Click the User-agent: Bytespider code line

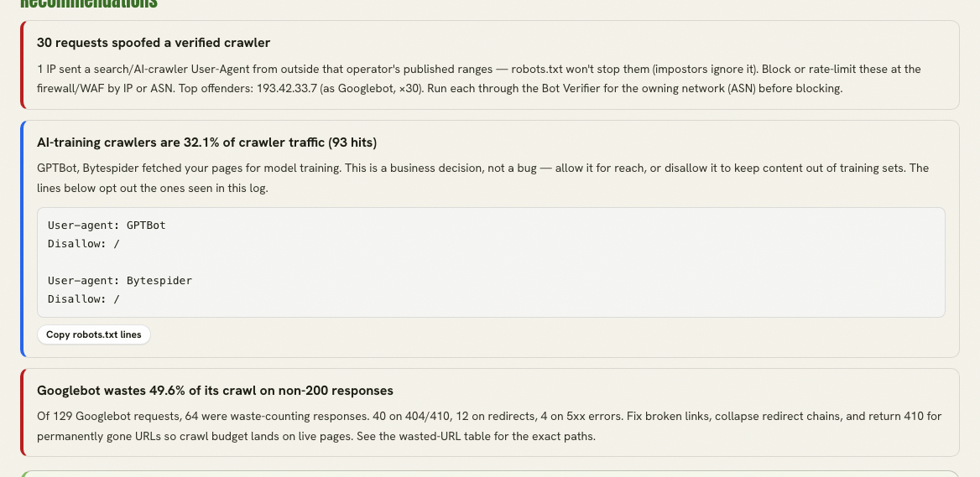pyautogui.click(x=120, y=280)
